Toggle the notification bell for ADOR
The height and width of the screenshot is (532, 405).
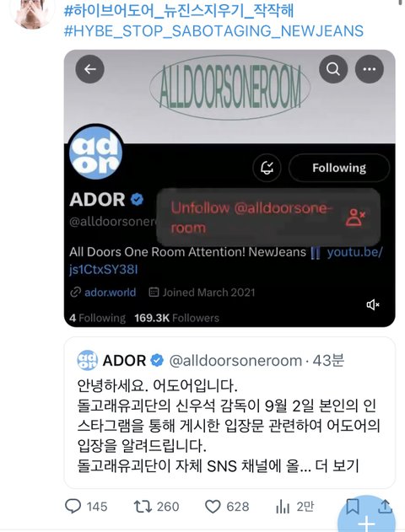pyautogui.click(x=267, y=168)
